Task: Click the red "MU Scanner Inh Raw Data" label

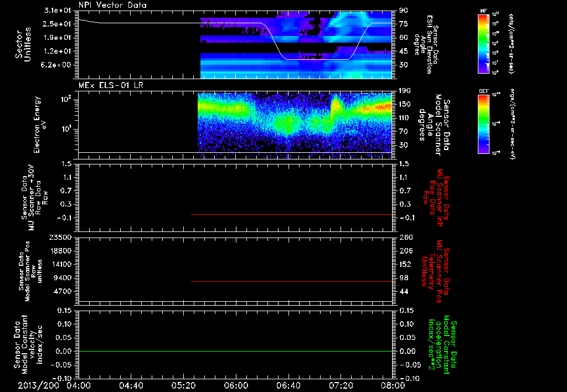Action: [x=437, y=198]
